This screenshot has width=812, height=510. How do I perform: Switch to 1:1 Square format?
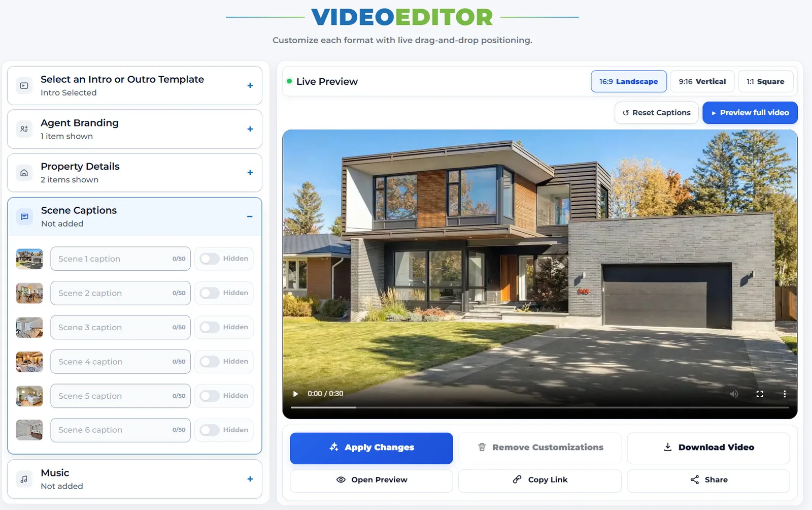pos(765,81)
